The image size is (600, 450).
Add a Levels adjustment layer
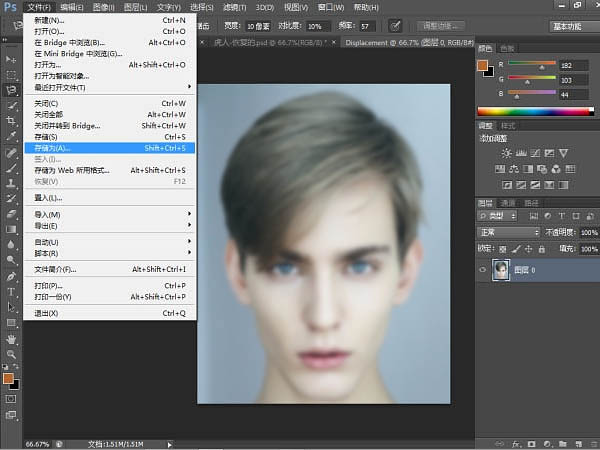coord(521,153)
